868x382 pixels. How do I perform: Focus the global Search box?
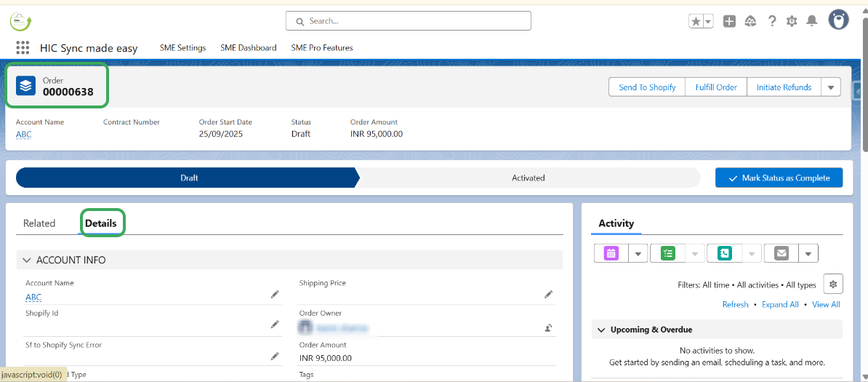point(409,21)
